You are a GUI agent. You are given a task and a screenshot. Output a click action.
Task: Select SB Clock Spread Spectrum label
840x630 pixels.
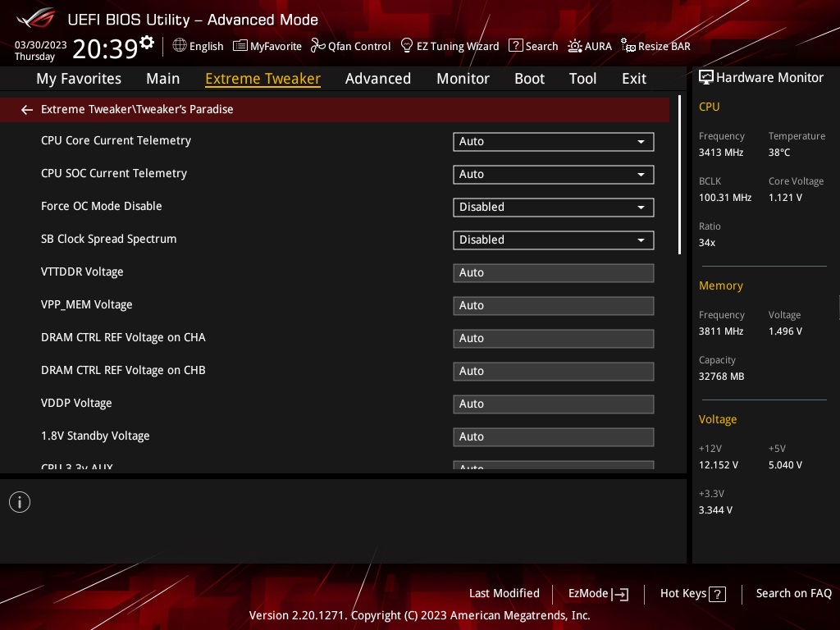point(109,239)
